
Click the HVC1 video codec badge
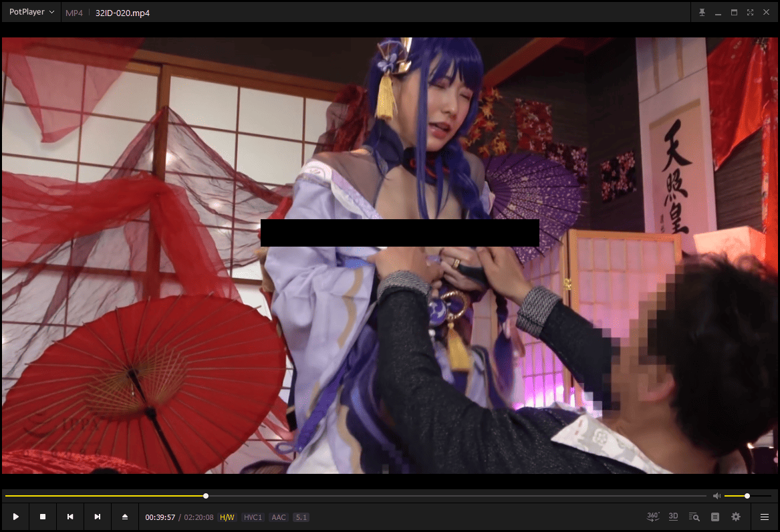point(253,517)
